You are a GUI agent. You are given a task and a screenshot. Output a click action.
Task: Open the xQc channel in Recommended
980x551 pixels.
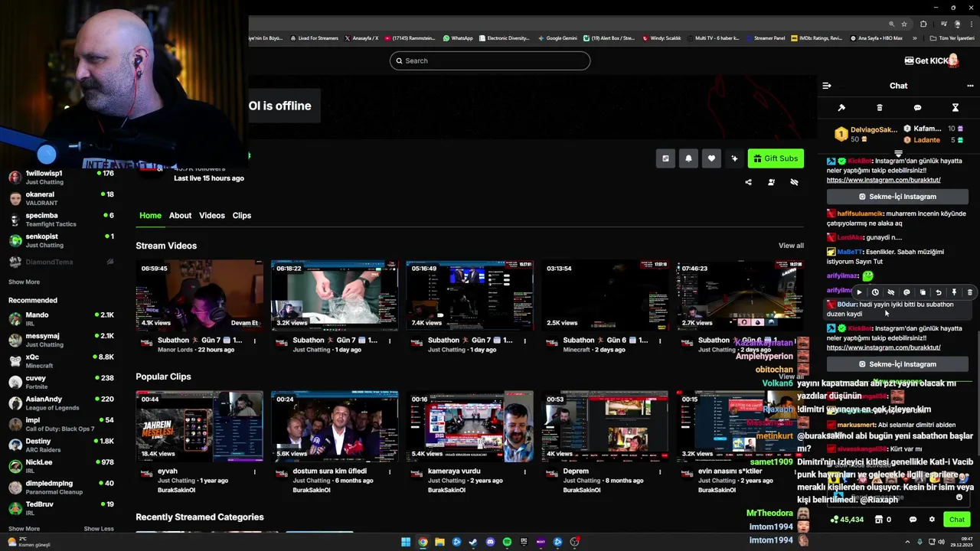tap(61, 361)
